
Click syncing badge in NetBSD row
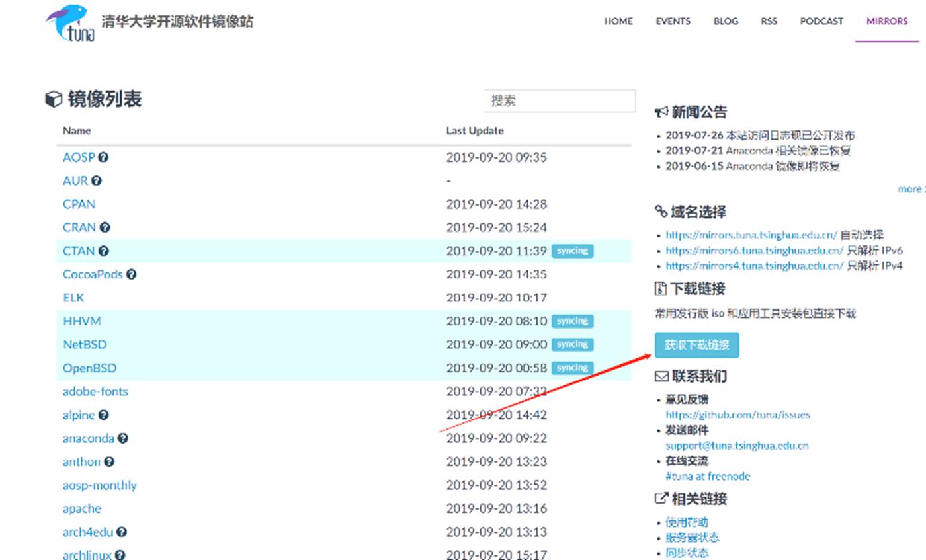[572, 344]
